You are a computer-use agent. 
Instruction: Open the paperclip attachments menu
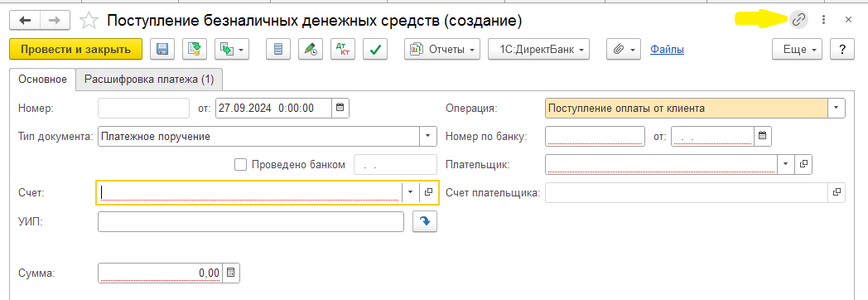pos(624,49)
